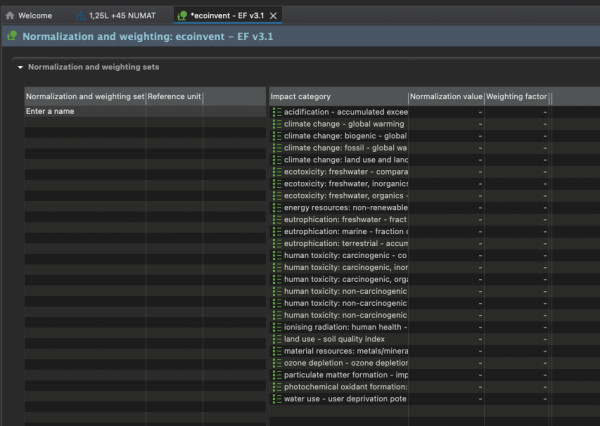Click normalization value for eutrophication: terrestrial
This screenshot has width=600, height=426.
tap(446, 243)
